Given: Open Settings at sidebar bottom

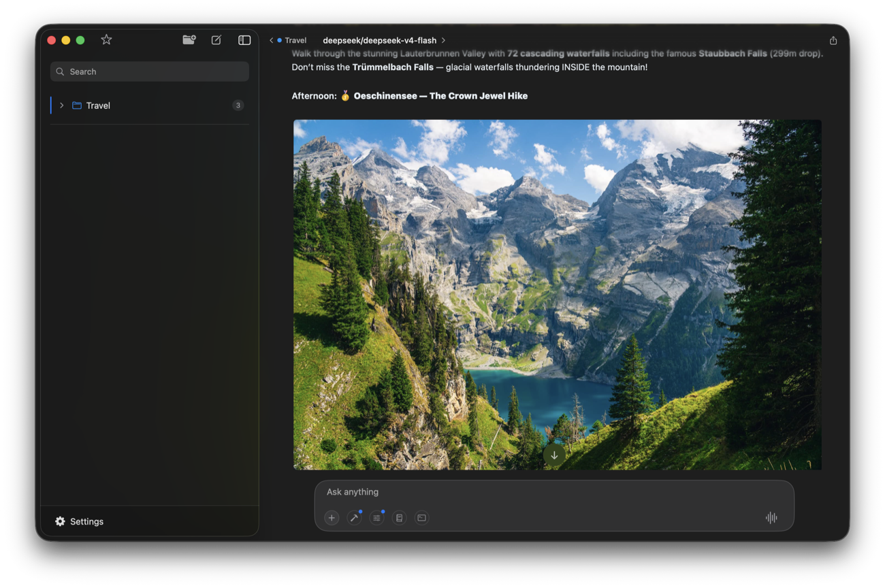Looking at the screenshot, I should coord(80,521).
